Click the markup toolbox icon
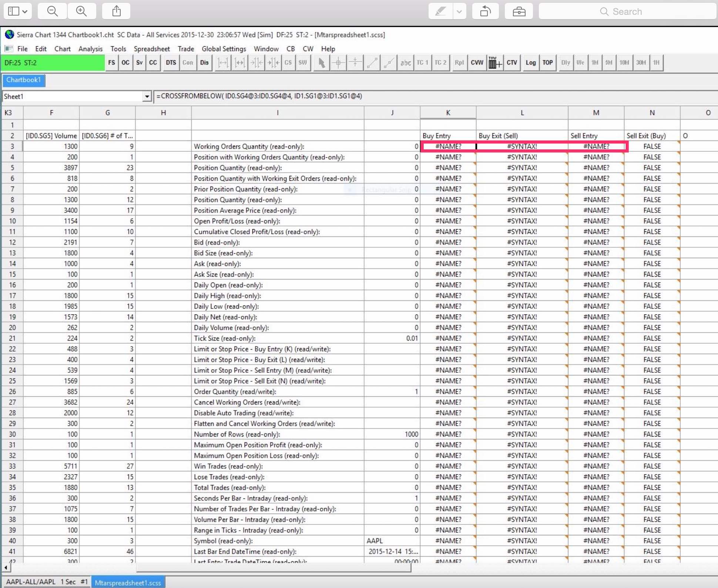Image resolution: width=718 pixels, height=588 pixels. 519,11
